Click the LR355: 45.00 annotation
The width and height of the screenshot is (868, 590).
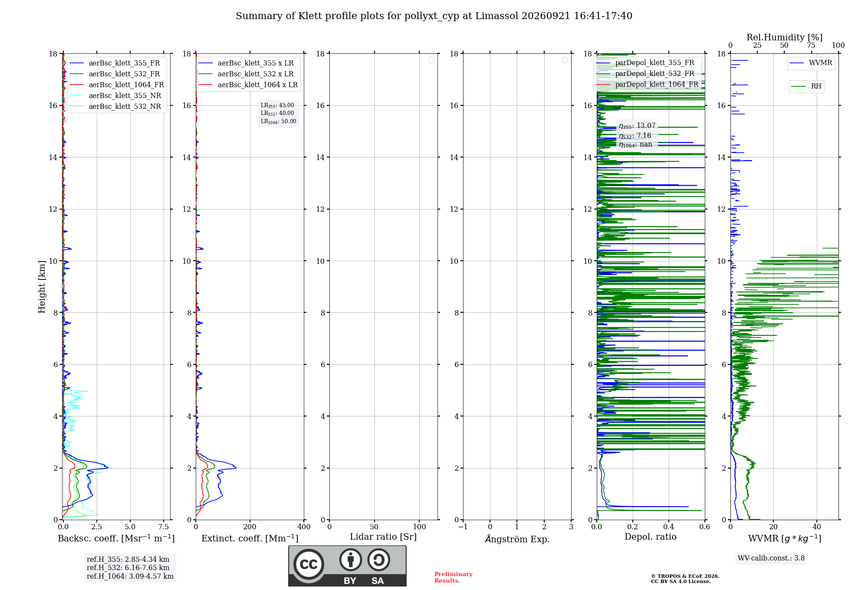pyautogui.click(x=277, y=105)
